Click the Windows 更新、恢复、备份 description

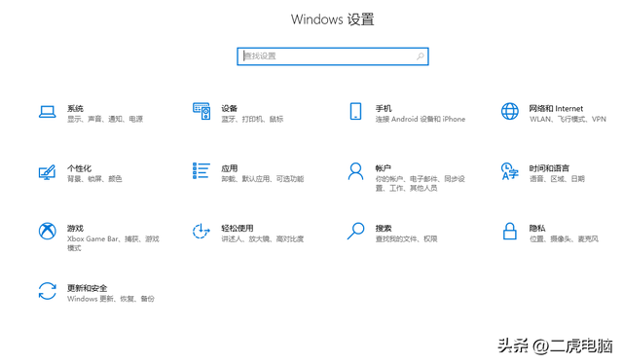(111, 299)
